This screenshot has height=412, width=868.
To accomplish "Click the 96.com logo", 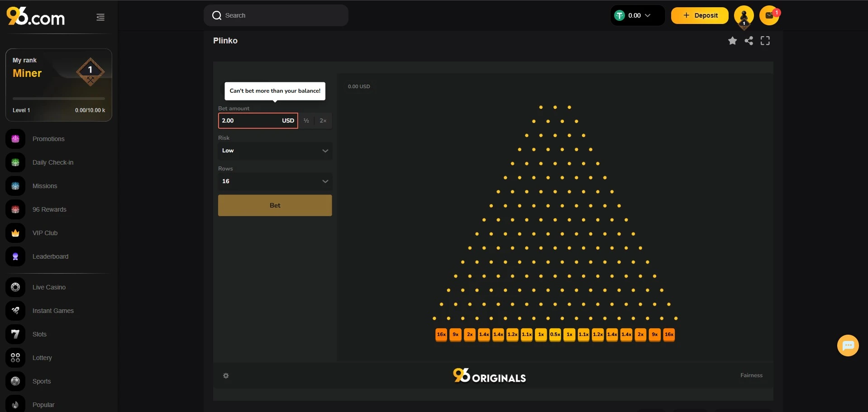I will tap(36, 16).
